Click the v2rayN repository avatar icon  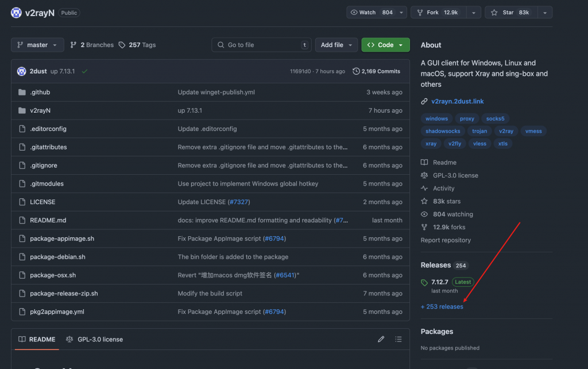tap(16, 13)
